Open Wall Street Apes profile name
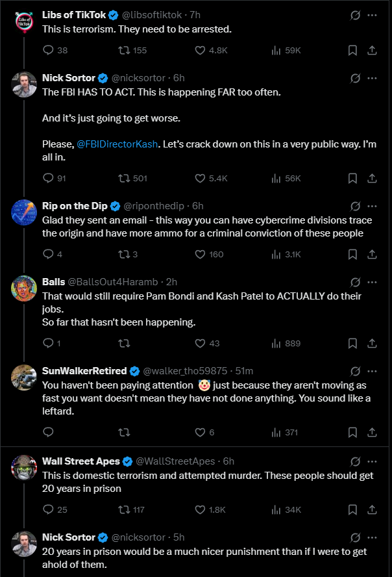This screenshot has height=577, width=392. point(81,461)
